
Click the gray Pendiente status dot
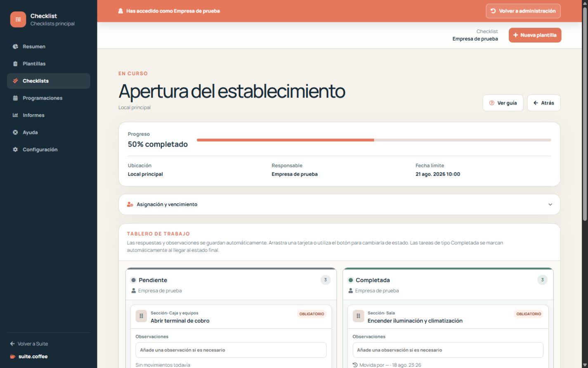click(133, 280)
